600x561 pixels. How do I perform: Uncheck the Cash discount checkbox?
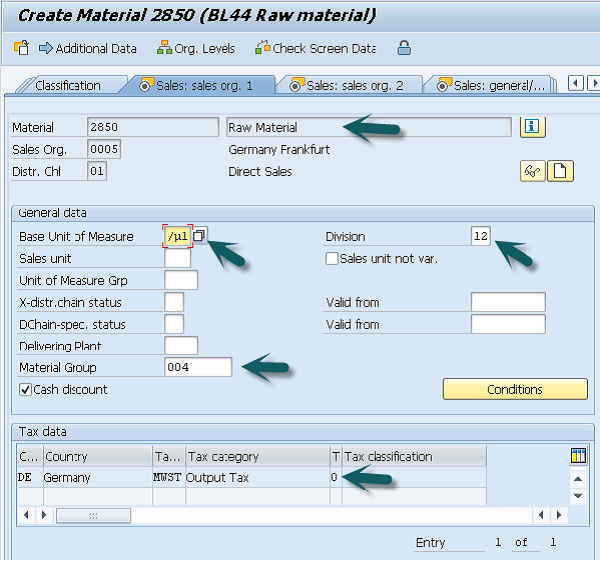pos(25,390)
